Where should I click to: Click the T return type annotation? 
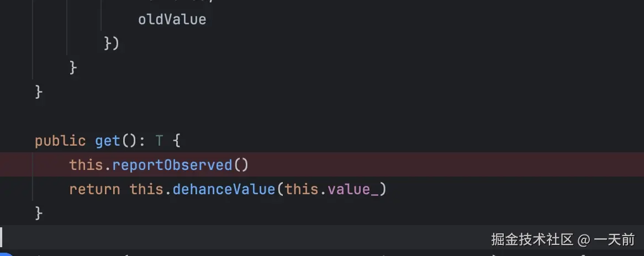(159, 141)
